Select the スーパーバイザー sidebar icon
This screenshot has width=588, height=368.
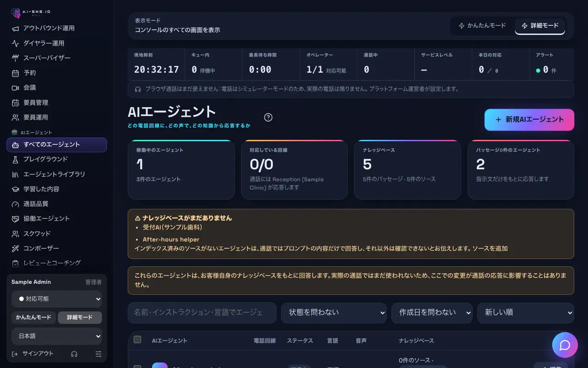[15, 58]
